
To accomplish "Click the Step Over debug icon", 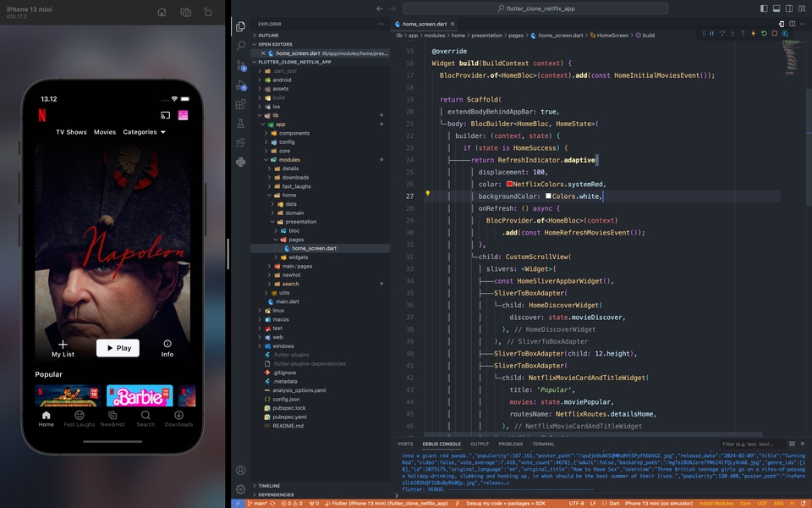I will pos(723,34).
